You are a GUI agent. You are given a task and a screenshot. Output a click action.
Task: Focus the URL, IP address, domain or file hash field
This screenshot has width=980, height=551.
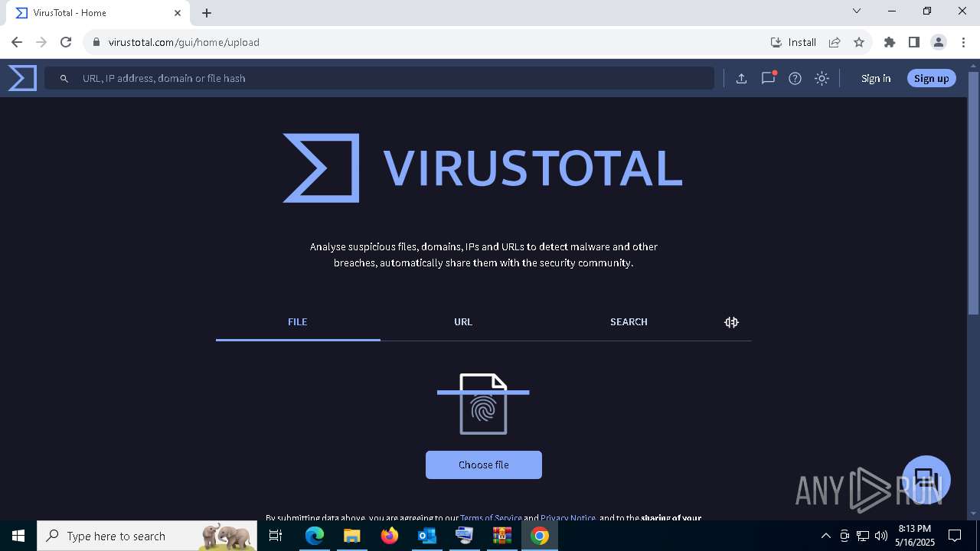(x=379, y=78)
